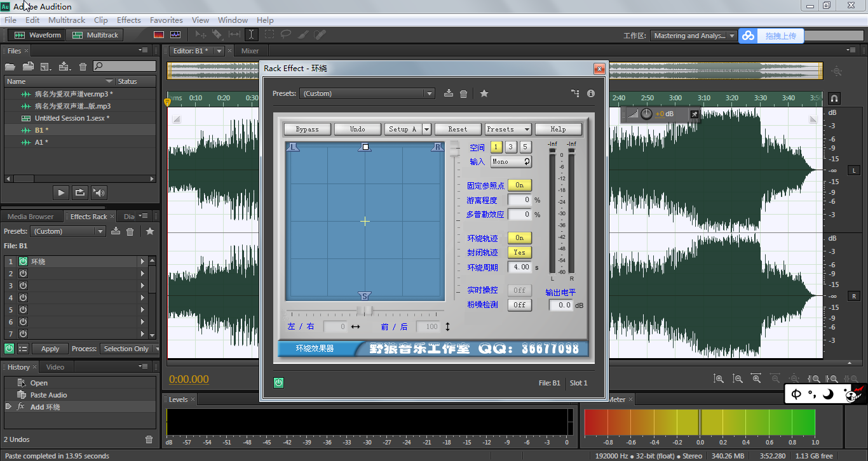Click the Undo button in plugin
Screen dimensions: 868x461
[x=358, y=129]
